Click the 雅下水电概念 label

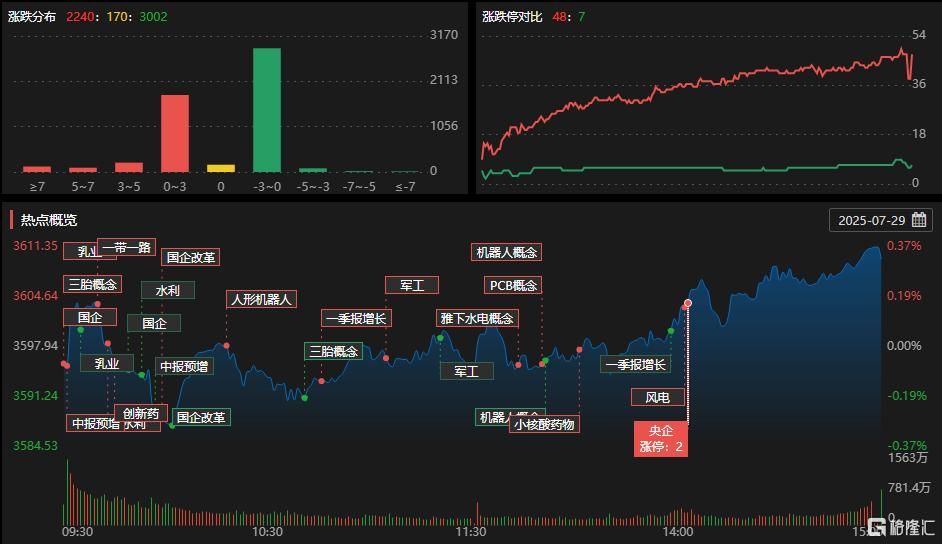point(477,318)
